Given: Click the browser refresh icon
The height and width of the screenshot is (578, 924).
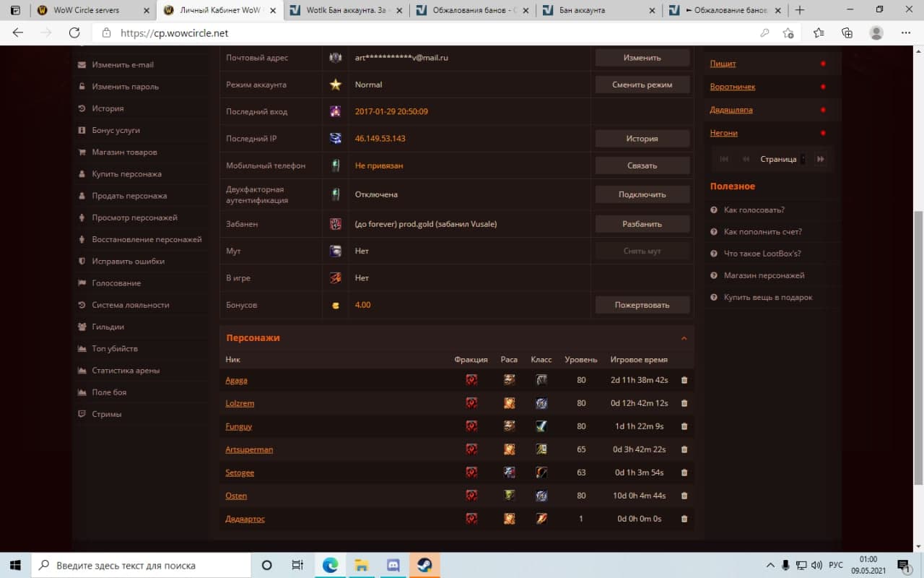Looking at the screenshot, I should (74, 33).
